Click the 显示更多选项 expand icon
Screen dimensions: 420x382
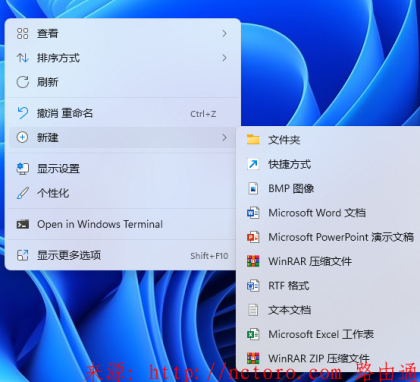coord(22,255)
